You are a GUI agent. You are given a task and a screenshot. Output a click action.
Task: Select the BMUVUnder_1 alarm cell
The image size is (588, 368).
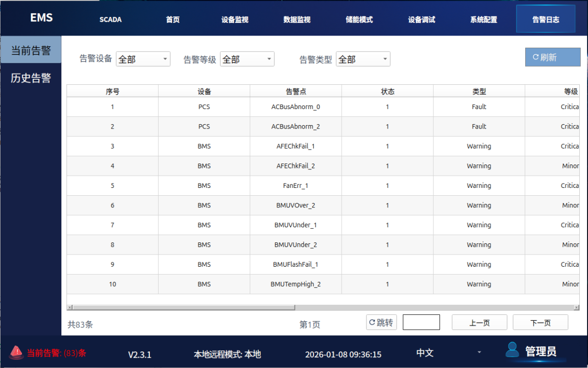pyautogui.click(x=296, y=225)
